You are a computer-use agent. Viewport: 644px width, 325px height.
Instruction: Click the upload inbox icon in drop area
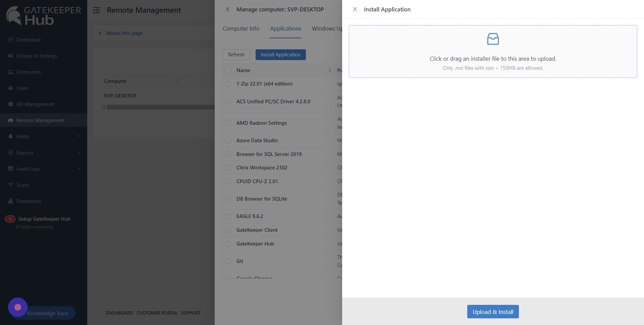click(493, 39)
